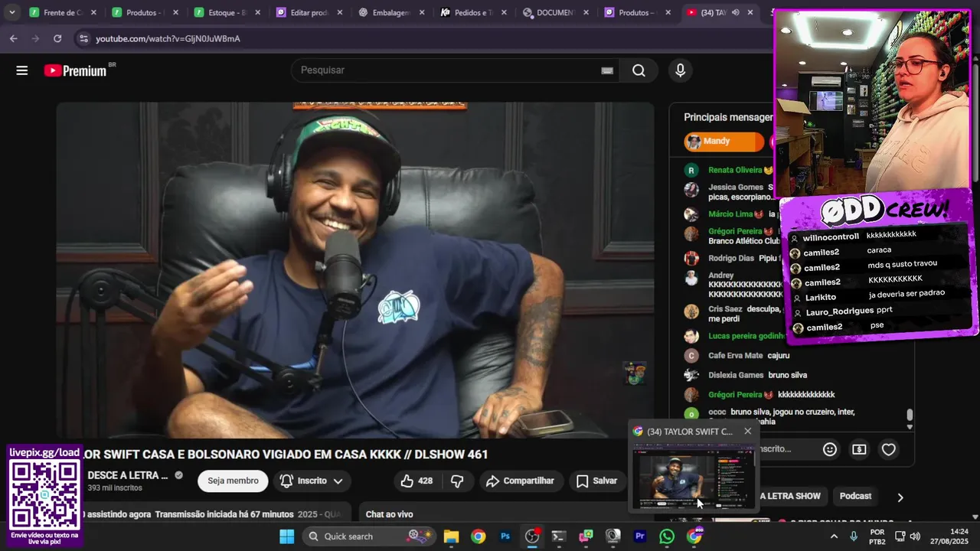The image size is (980, 551).
Task: Click the Seja membro button
Action: tap(233, 481)
